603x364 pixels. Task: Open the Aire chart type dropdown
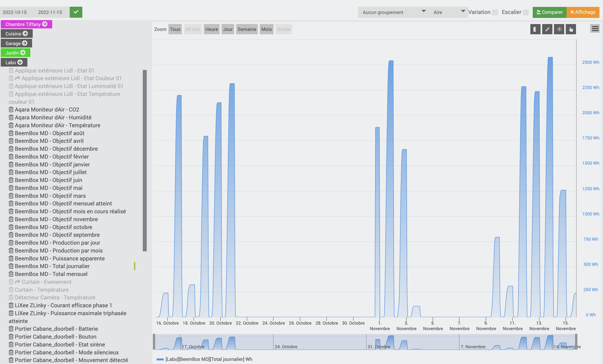tap(449, 12)
